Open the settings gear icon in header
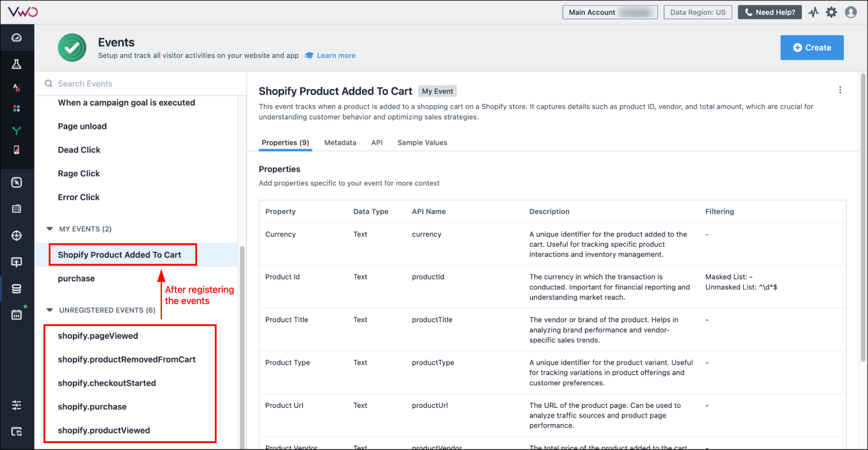Screen dimensions: 868x450 (x=831, y=12)
